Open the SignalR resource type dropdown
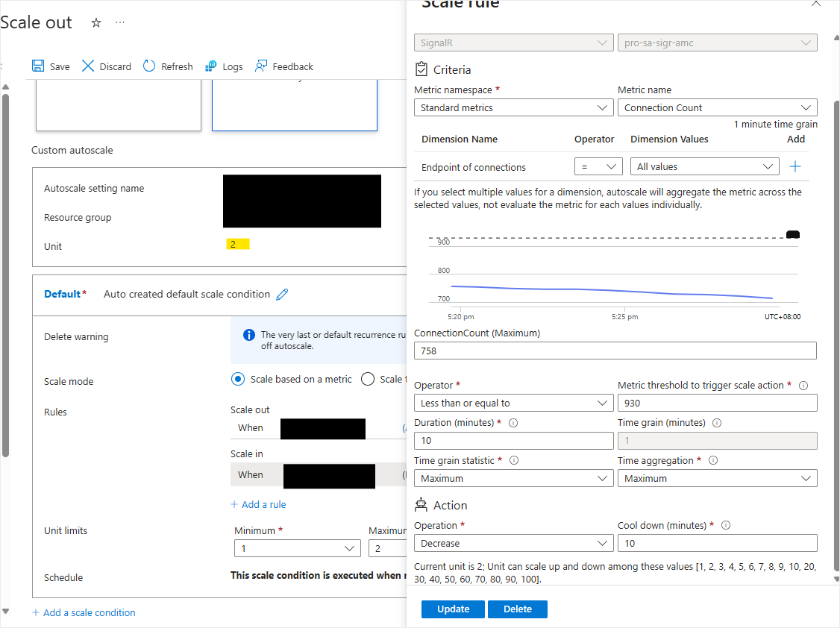 (514, 43)
